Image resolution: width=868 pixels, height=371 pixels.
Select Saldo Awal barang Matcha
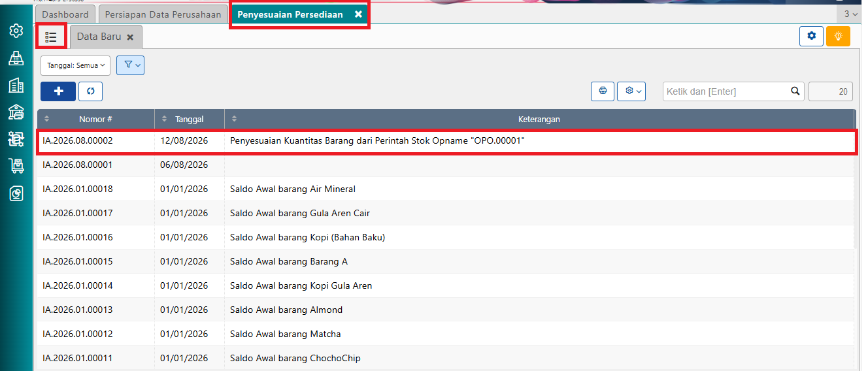tap(286, 334)
